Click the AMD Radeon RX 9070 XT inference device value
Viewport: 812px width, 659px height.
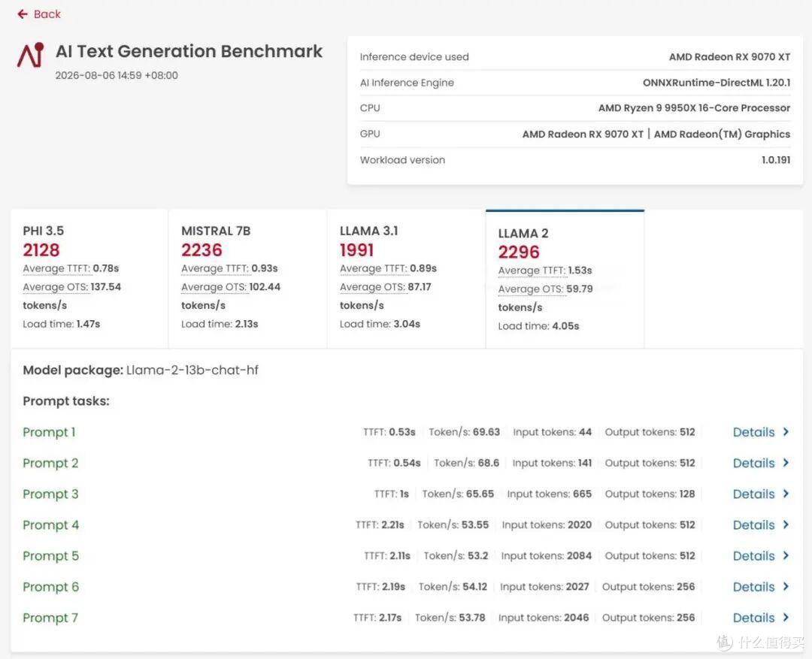(x=729, y=57)
